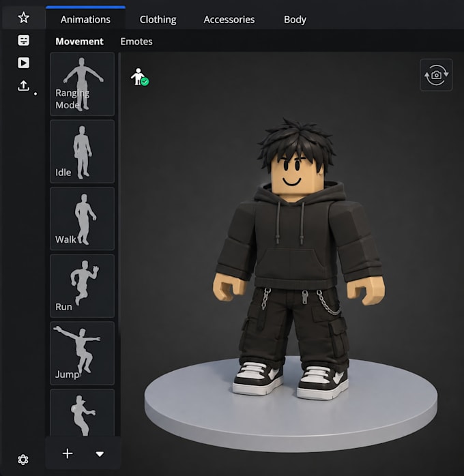The height and width of the screenshot is (476, 464).
Task: Select the Run animation tile
Action: 82,286
